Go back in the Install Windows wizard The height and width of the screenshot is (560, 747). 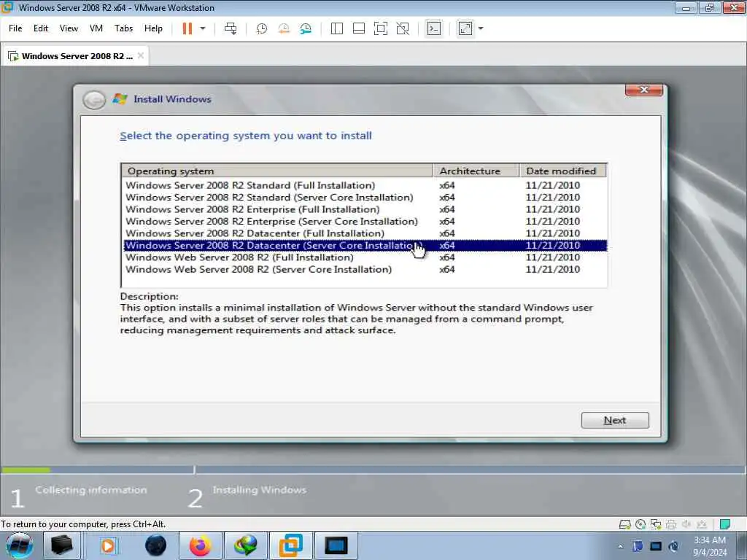tap(94, 100)
